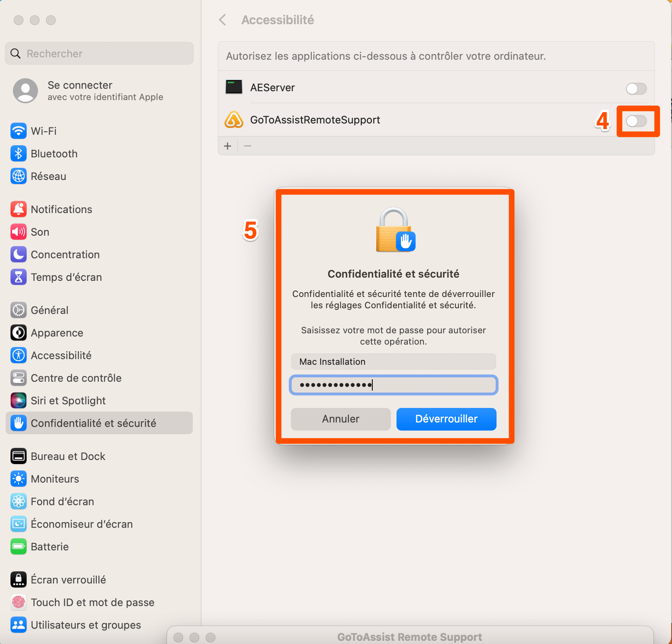Select the Wi-Fi label in sidebar

(44, 131)
